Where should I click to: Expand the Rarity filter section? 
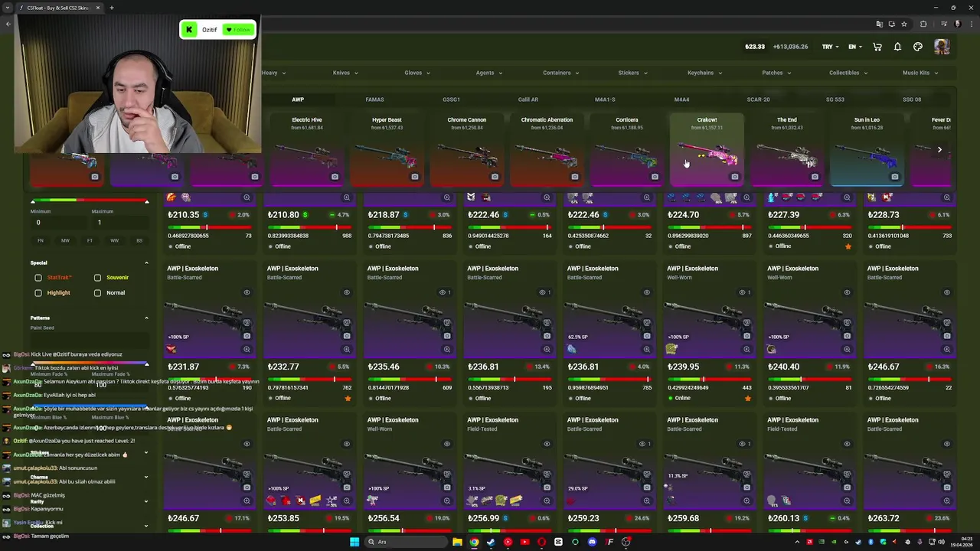pyautogui.click(x=146, y=501)
